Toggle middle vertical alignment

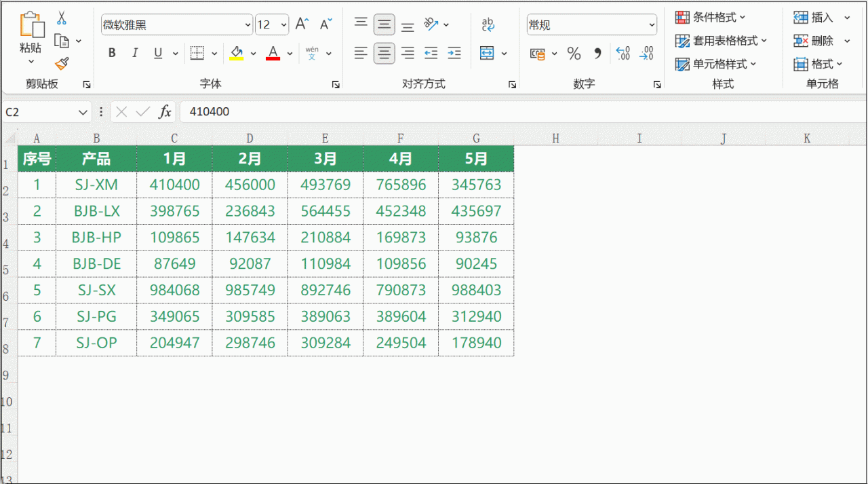384,24
